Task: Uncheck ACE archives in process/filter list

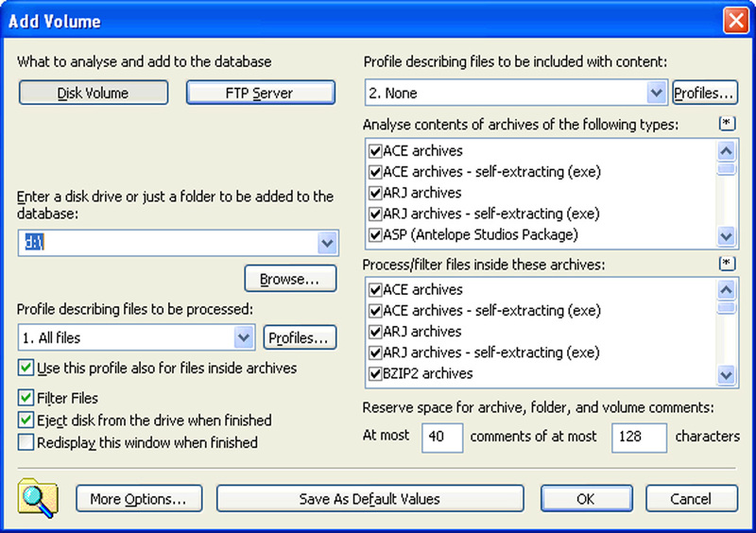Action: (375, 290)
